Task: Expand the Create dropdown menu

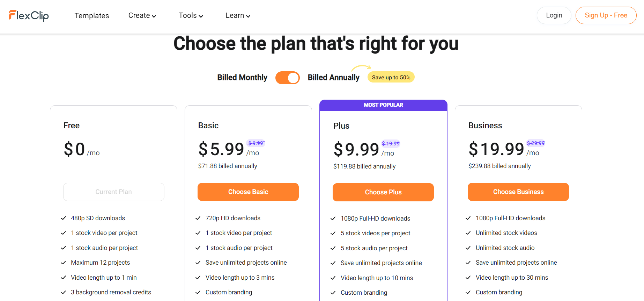Action: click(142, 15)
